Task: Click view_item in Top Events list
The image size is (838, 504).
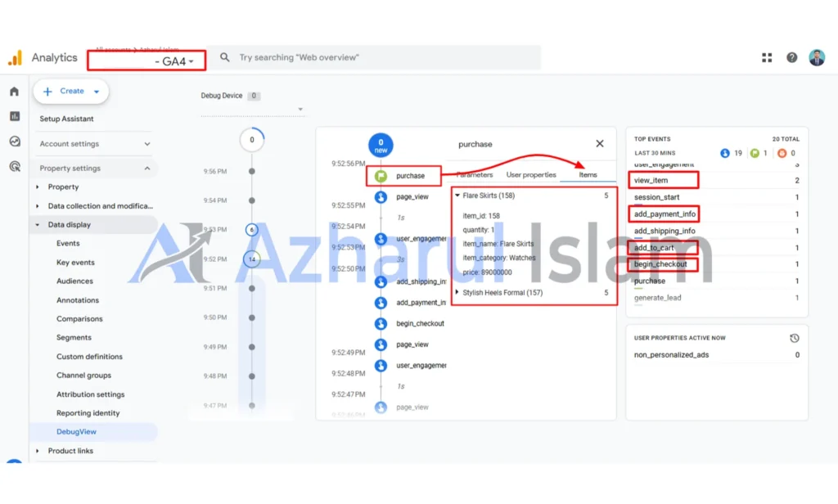Action: point(651,181)
